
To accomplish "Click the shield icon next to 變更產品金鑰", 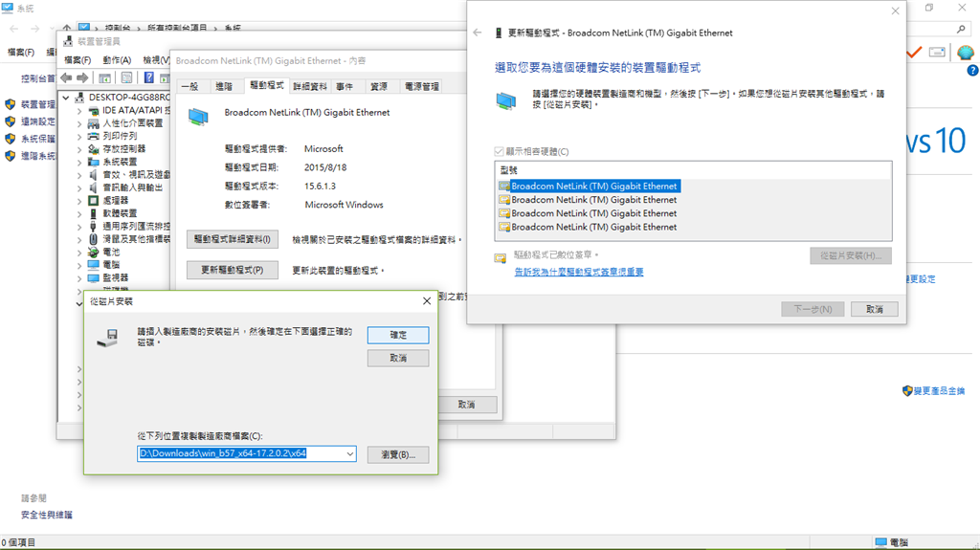I will coord(907,390).
